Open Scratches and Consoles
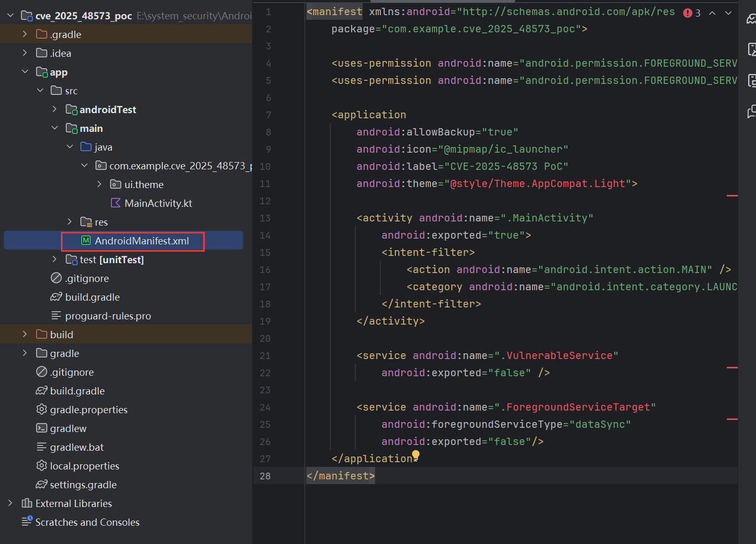Screen dimensions: 756x544 (87, 522)
